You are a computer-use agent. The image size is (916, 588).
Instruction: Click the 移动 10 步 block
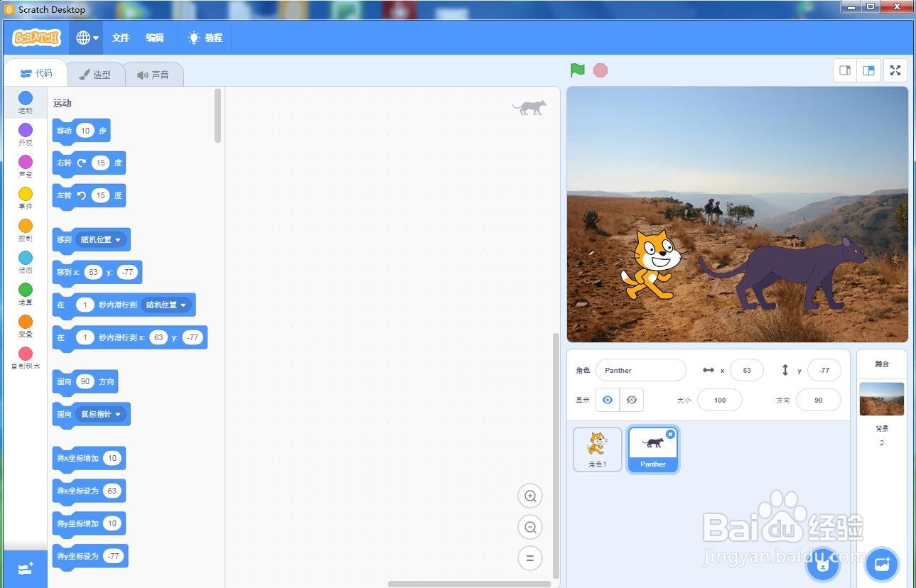81,131
